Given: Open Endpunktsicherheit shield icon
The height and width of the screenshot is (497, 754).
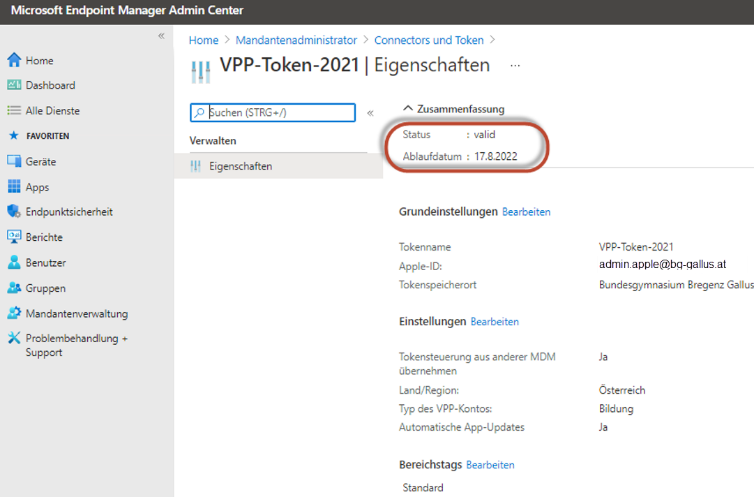Looking at the screenshot, I should (14, 212).
